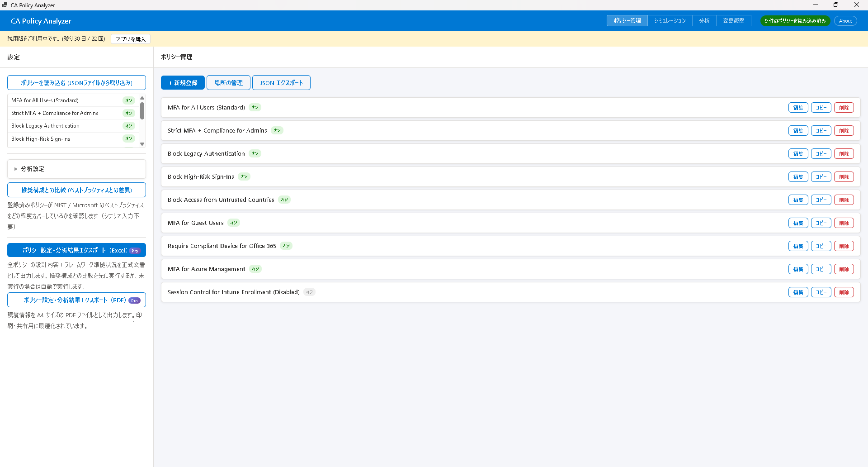Copy the Block High-Risk Sign-Ins policy
This screenshot has height=467, width=868.
(x=821, y=177)
